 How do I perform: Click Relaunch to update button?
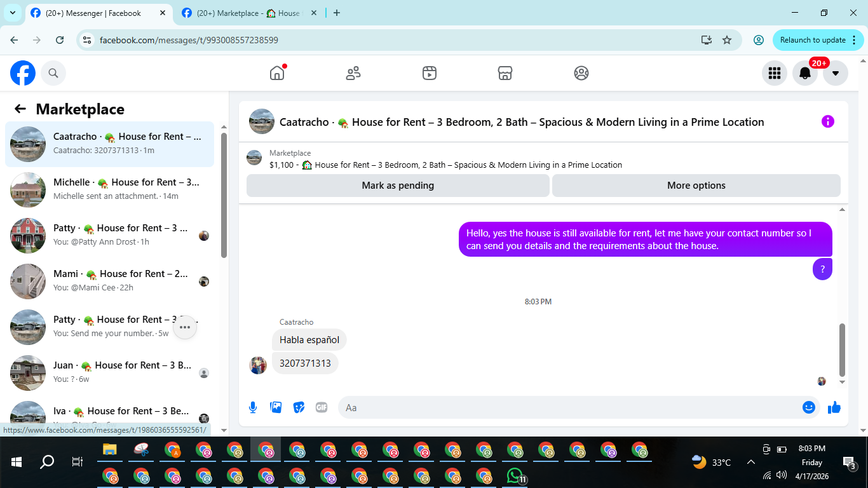pos(818,40)
